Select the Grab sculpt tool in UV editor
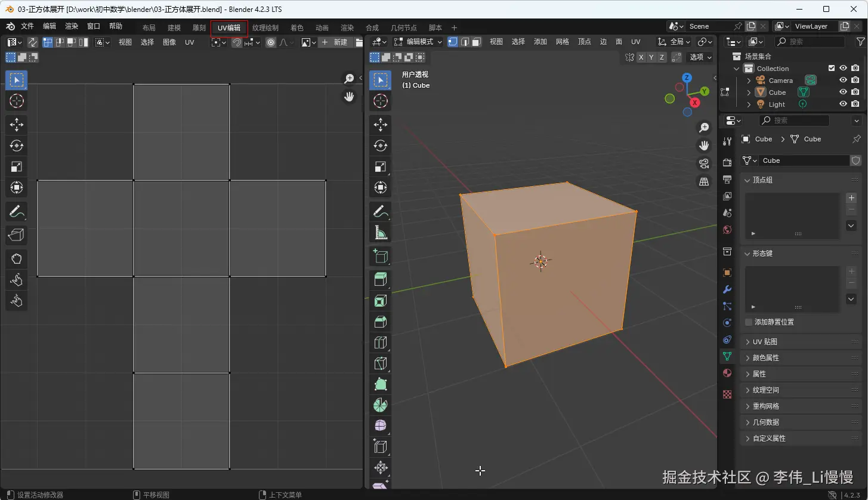The width and height of the screenshot is (868, 500). coord(16,258)
